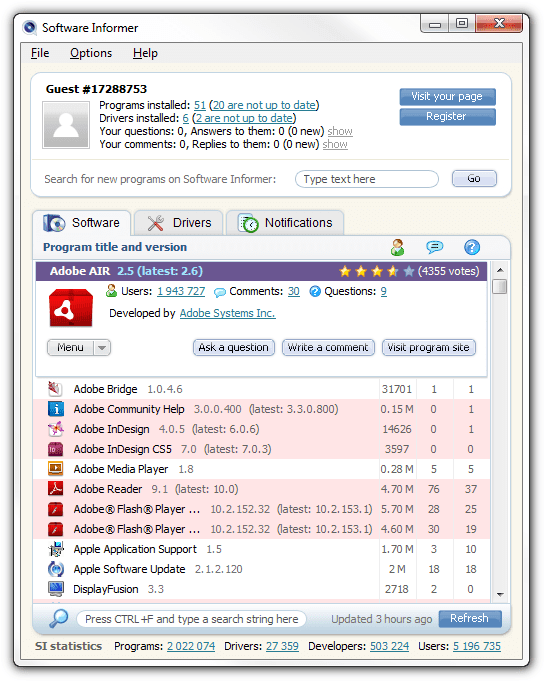544x681 pixels.
Task: Rate Adobe AIR with the fifth star
Action: coord(409,271)
